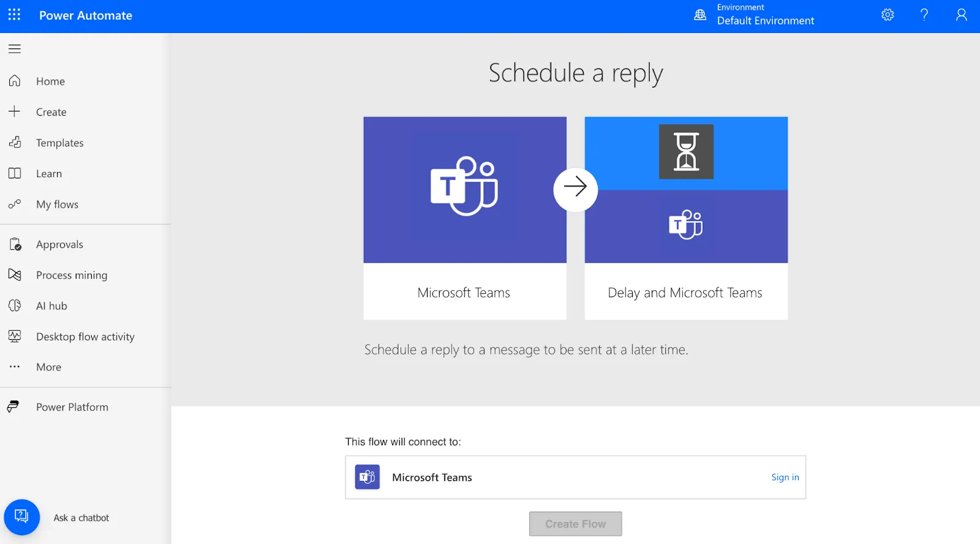Open the account profile icon
The width and height of the screenshot is (980, 544).
click(962, 15)
